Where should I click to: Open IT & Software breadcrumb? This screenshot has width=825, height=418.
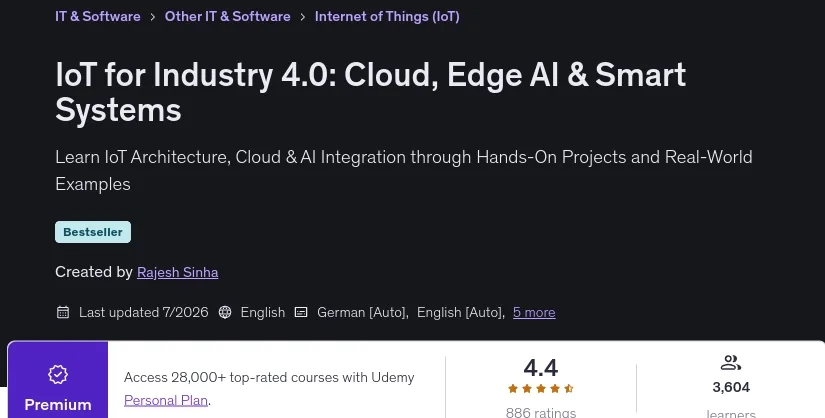[x=98, y=16]
